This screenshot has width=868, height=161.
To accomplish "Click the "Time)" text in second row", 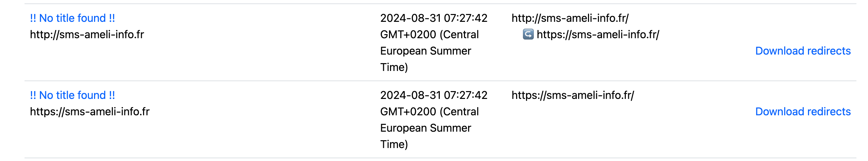I will [394, 144].
